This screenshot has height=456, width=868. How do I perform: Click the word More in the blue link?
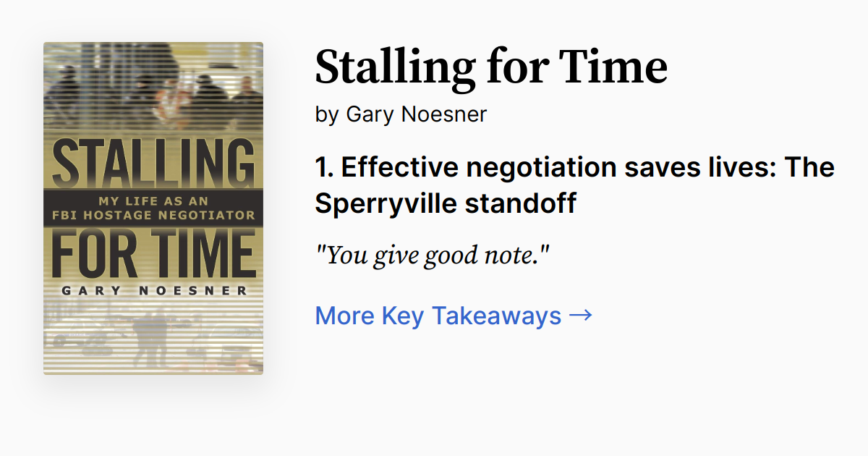344,316
